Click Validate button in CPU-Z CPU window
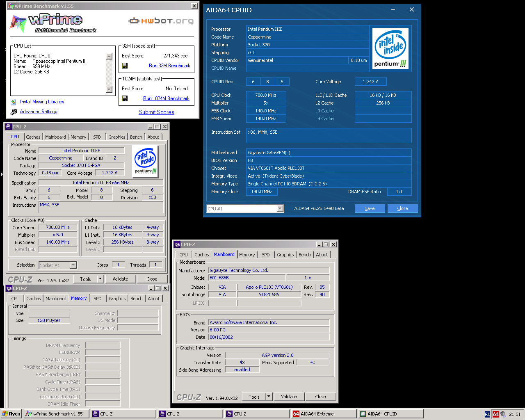Viewport: 525px width, 420px height. (120, 279)
